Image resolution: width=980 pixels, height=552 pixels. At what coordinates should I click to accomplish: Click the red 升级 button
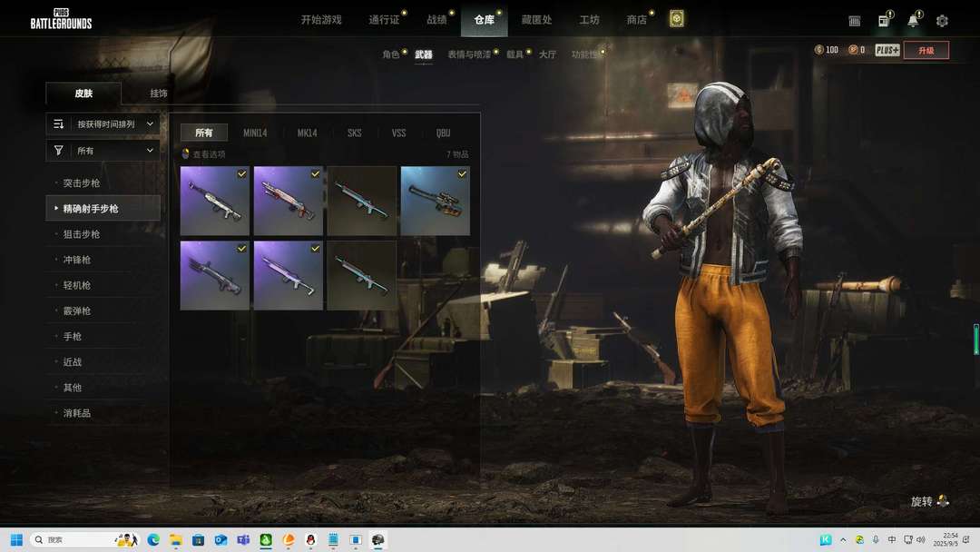tap(926, 50)
